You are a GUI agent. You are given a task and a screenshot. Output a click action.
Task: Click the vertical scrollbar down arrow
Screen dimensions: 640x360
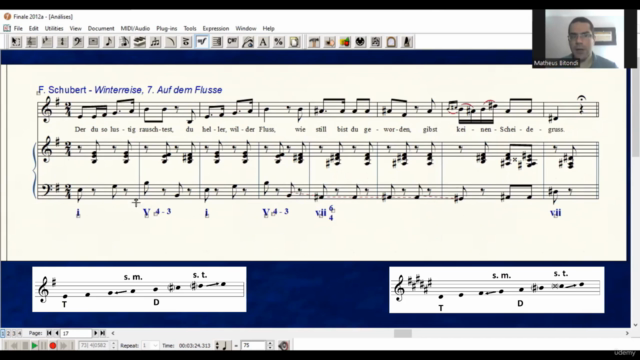coord(636,325)
